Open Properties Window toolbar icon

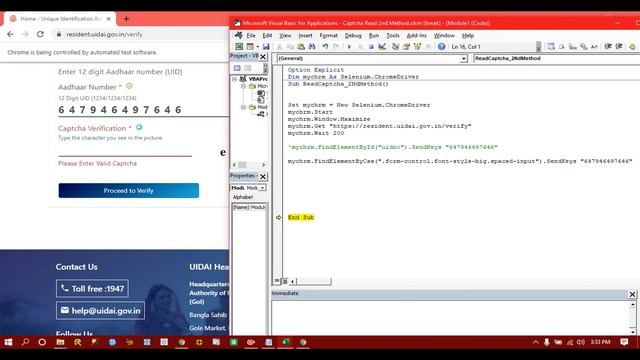click(x=407, y=47)
